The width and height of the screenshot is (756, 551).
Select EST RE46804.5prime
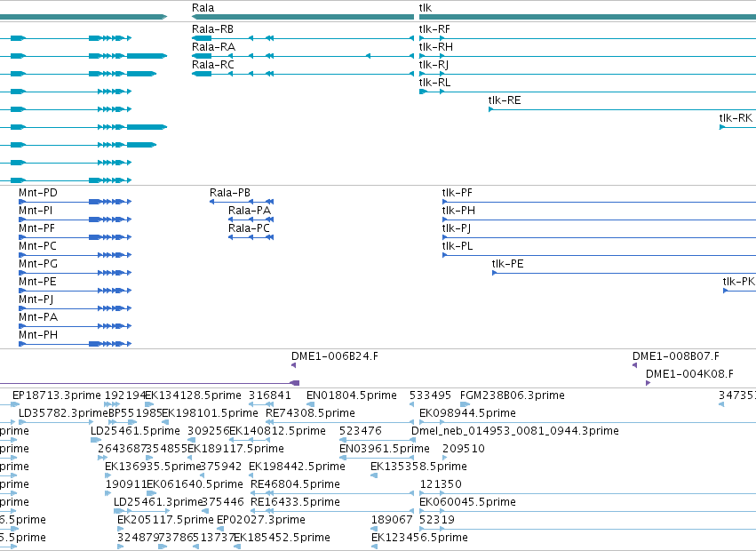point(332,493)
